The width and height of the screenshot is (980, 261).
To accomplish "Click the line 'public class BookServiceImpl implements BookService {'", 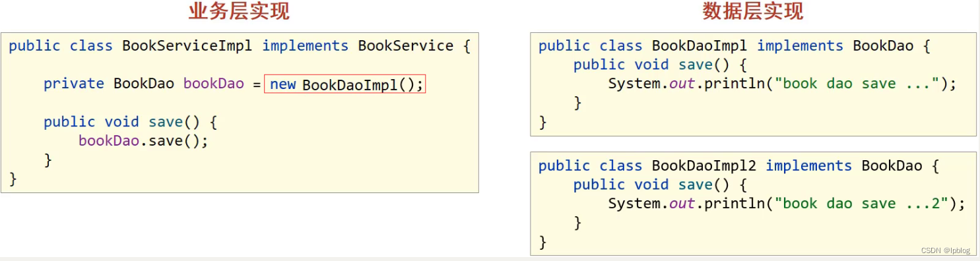I will (x=240, y=46).
